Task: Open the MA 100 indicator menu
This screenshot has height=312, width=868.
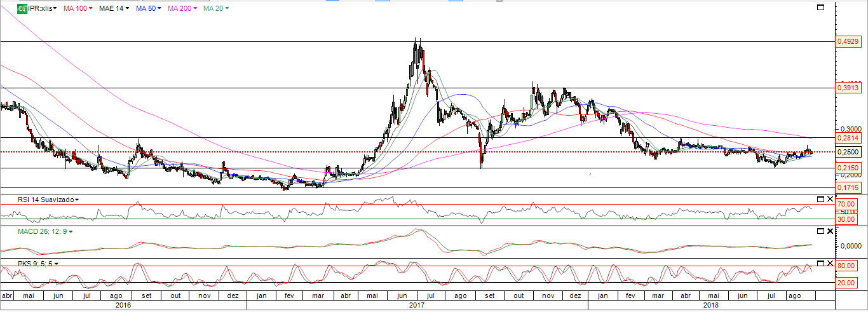Action: 78,8
